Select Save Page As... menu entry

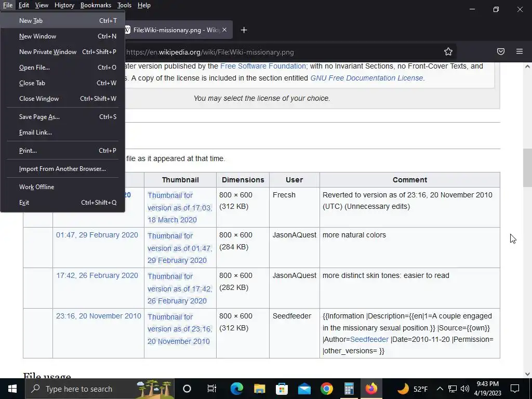(63, 117)
